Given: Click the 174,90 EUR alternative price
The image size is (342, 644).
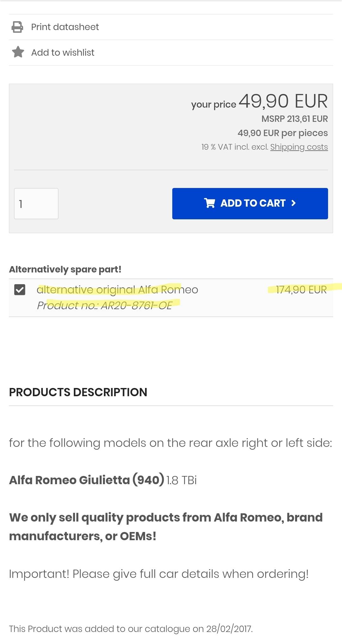Looking at the screenshot, I should pos(301,290).
